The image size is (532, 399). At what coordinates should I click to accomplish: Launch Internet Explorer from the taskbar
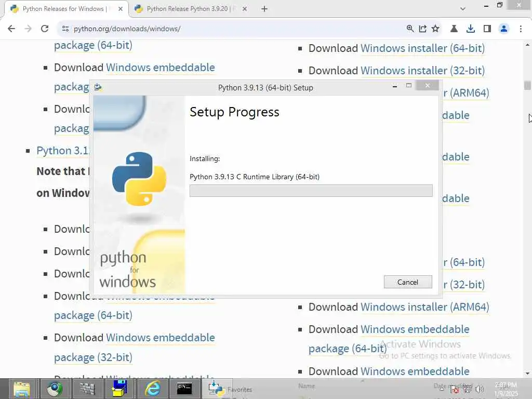coord(153,389)
